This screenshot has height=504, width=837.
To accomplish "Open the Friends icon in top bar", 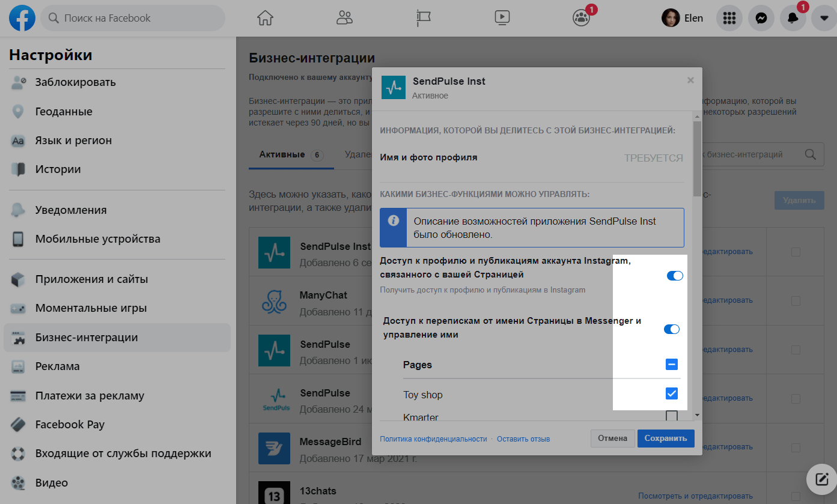I will (x=344, y=18).
